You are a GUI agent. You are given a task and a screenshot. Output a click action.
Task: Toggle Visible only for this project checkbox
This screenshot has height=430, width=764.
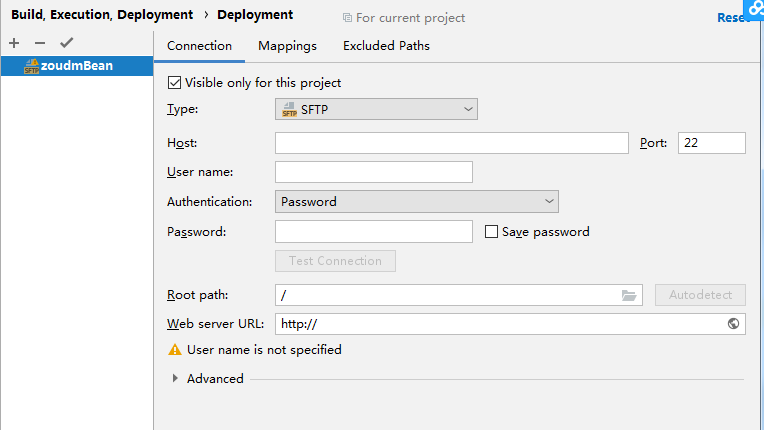click(175, 83)
